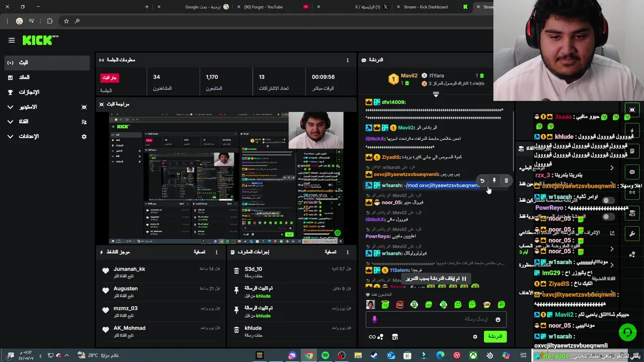Open moderator actions تصفية filter

coord(331,252)
